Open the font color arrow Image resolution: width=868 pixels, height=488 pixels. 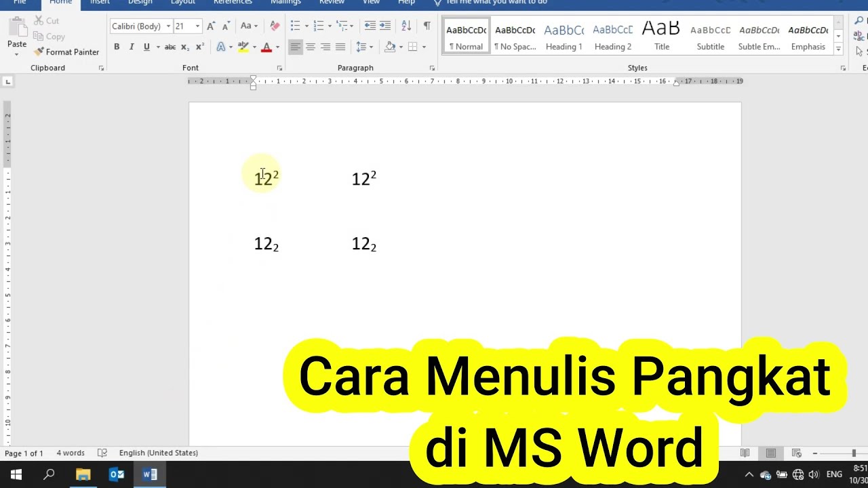click(x=277, y=47)
